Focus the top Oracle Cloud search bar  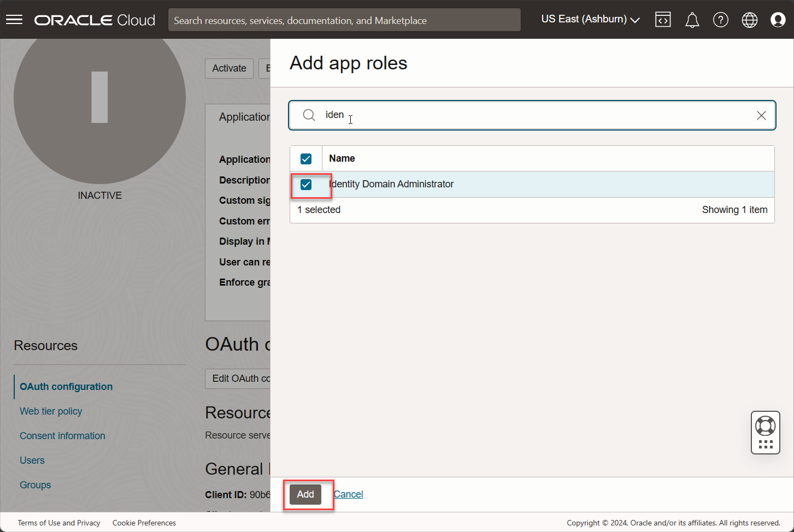point(344,20)
